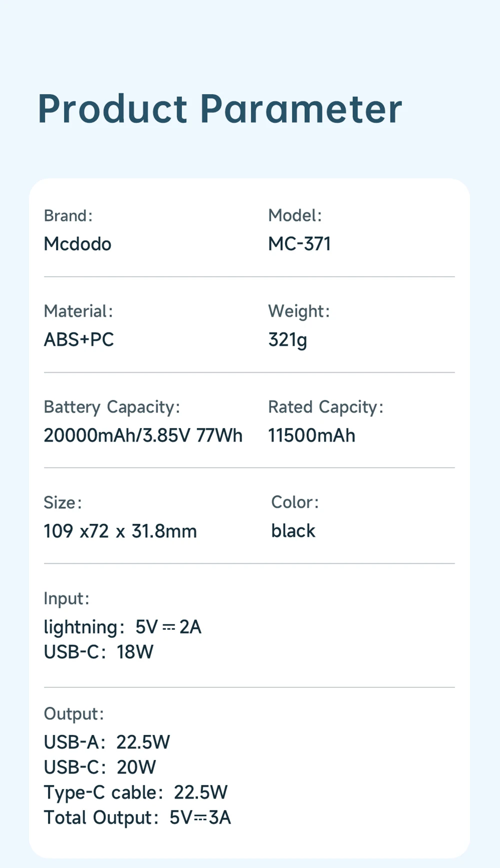Screen dimensions: 500x868
Task: Click the Model label
Action: point(294,216)
